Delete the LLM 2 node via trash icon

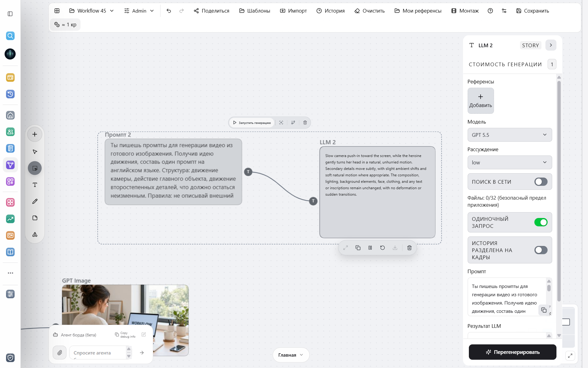tap(409, 248)
